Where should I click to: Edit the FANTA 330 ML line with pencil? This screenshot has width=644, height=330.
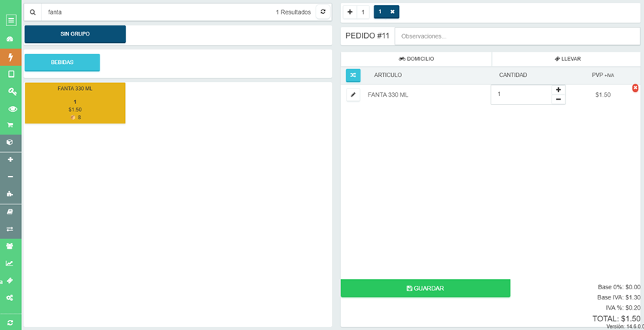tap(353, 95)
